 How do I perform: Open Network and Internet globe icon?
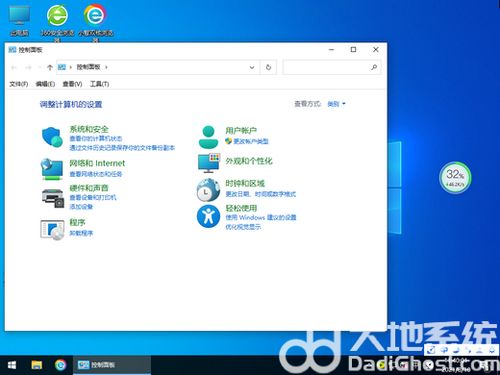tap(52, 169)
